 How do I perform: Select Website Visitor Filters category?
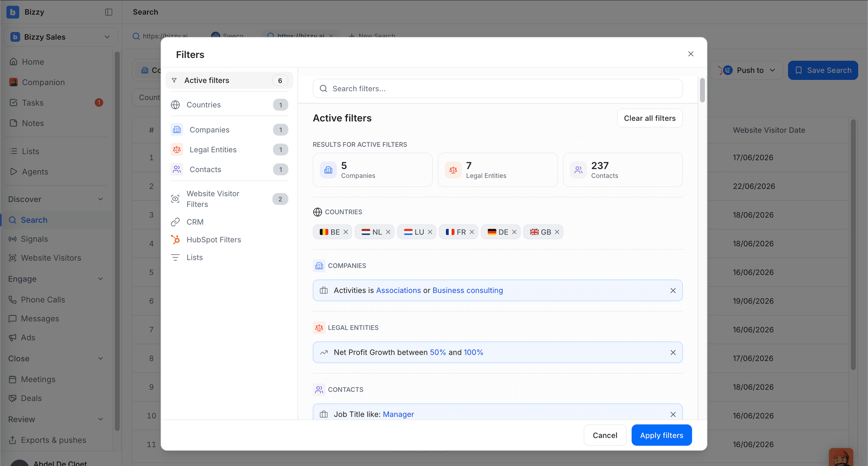(229, 199)
